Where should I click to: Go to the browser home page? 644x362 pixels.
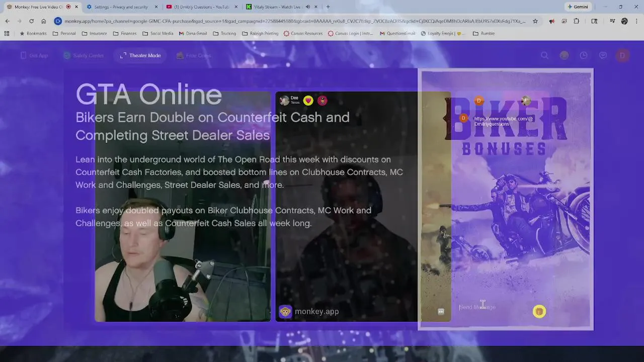[44, 21]
